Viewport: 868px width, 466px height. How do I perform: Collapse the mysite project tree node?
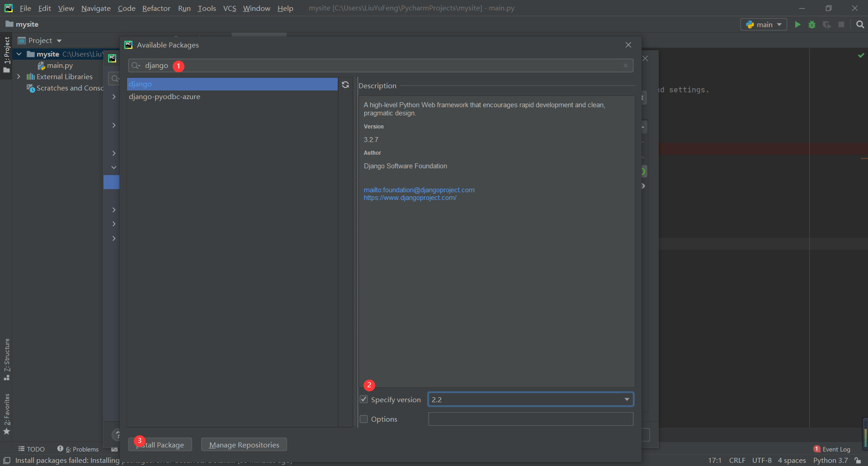pos(19,54)
